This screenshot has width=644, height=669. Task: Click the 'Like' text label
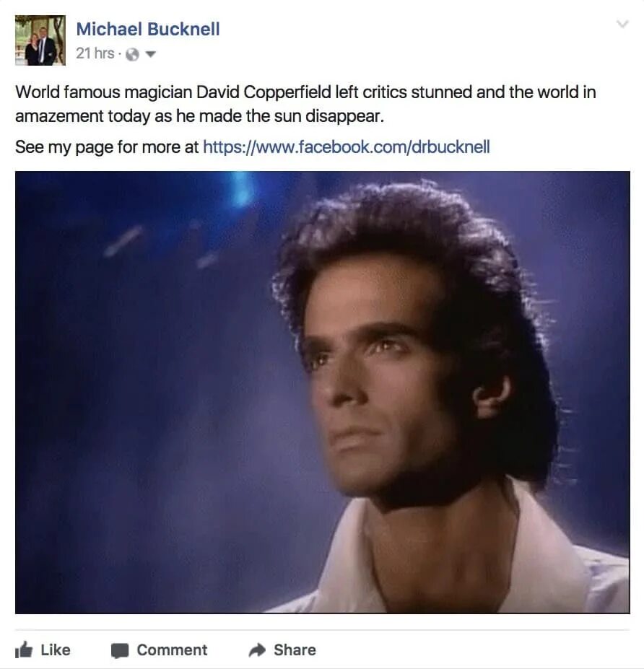click(x=56, y=650)
